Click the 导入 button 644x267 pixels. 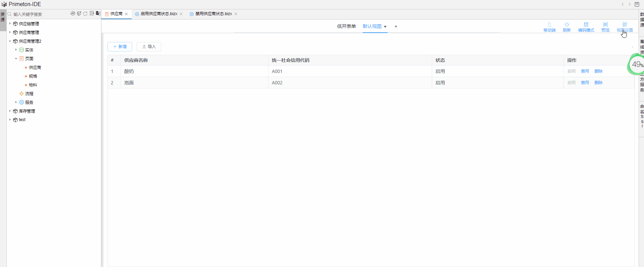pos(149,47)
